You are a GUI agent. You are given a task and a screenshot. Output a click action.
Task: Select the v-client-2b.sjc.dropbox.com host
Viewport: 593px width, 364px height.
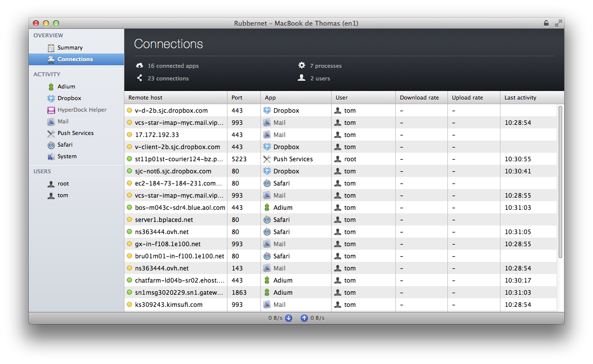[177, 147]
